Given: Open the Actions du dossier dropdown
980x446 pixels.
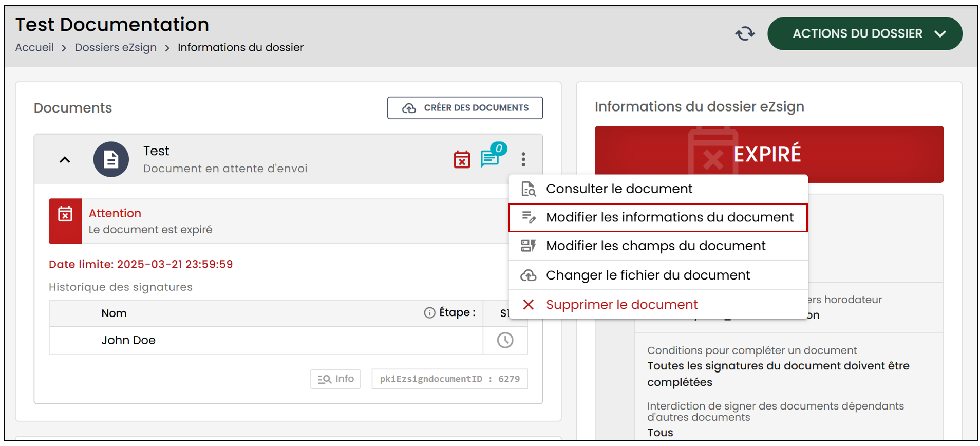Looking at the screenshot, I should click(864, 34).
